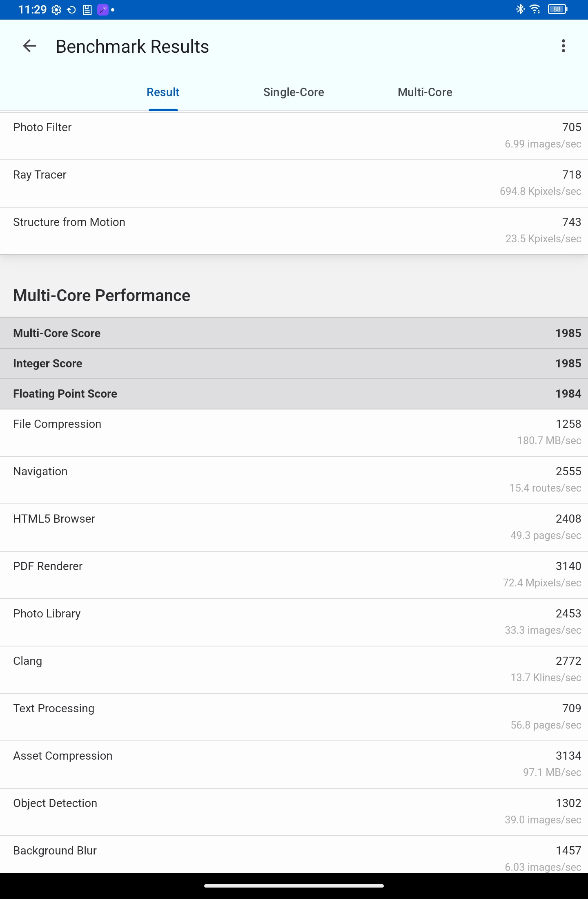The image size is (588, 899).
Task: Tap the Multi-Core Score row
Action: 294,333
